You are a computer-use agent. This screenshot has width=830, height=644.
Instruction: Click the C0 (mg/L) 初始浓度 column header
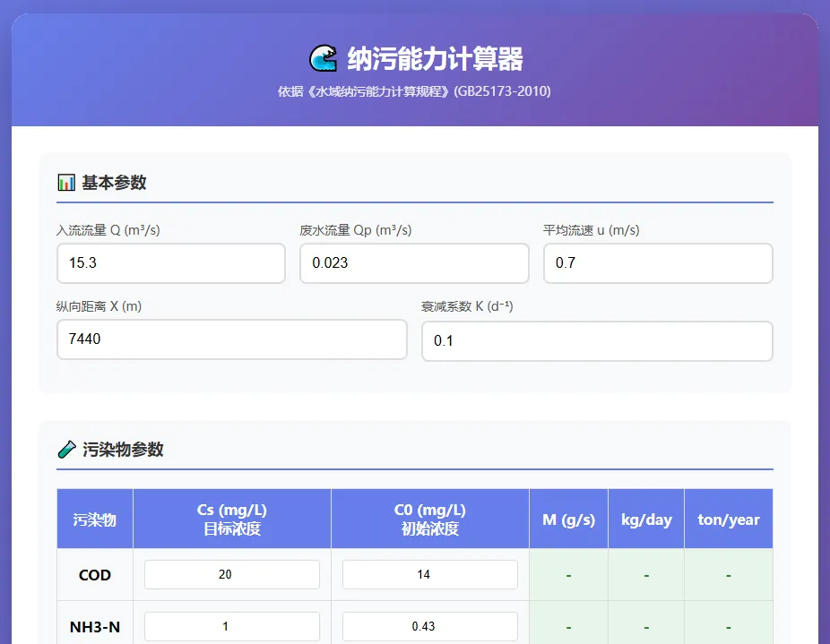pos(430,519)
